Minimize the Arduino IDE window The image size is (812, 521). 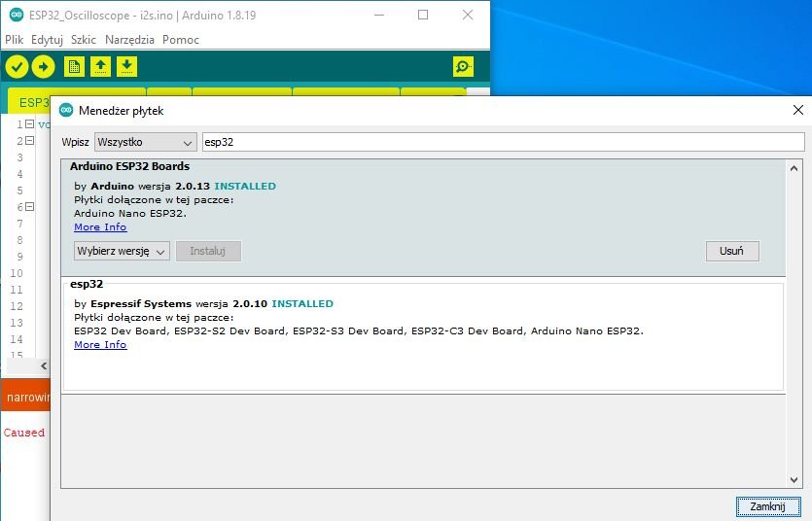[379, 15]
